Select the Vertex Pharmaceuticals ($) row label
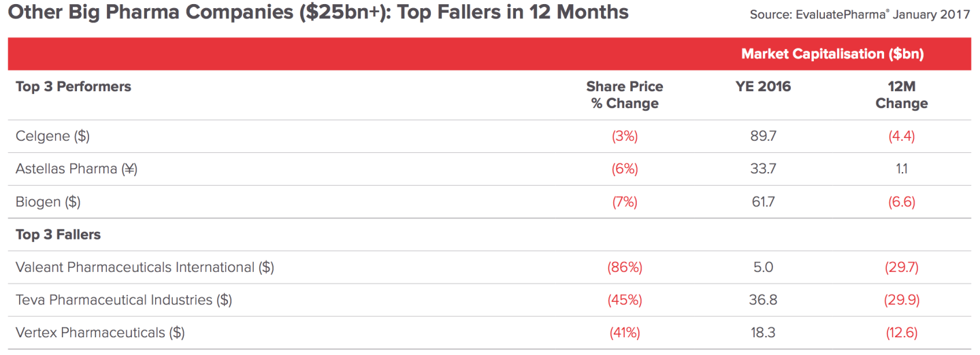Viewport: 980px width, 355px height. click(x=100, y=333)
